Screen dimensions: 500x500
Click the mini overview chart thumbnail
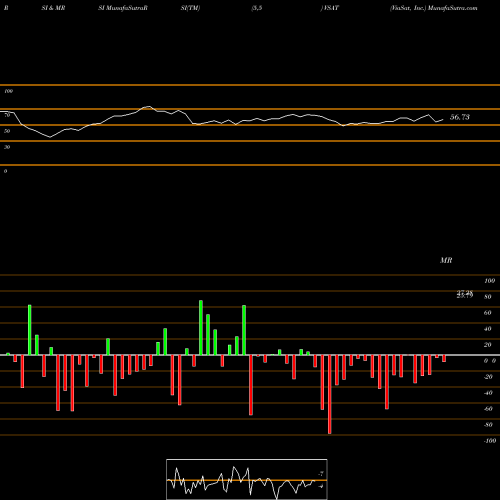247,479
